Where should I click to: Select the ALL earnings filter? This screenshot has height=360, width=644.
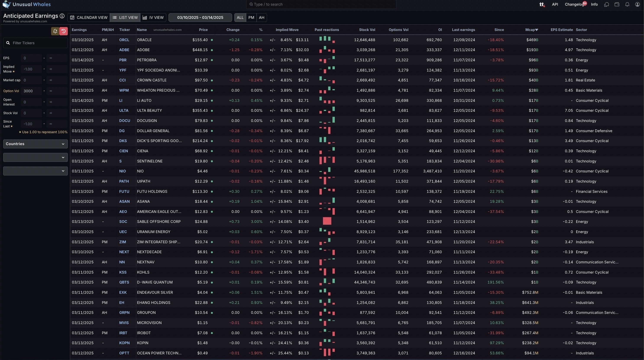(x=240, y=18)
